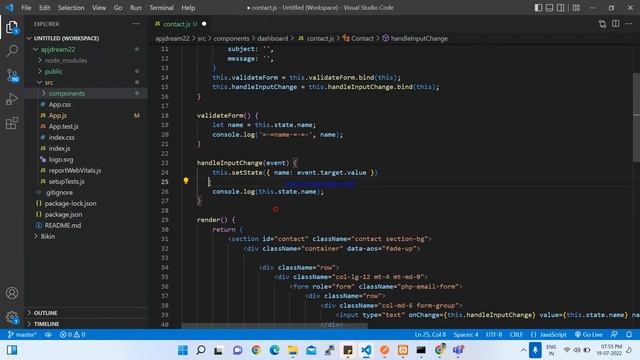Open the Extensions view
This screenshot has height=360, width=640.
coord(12,123)
